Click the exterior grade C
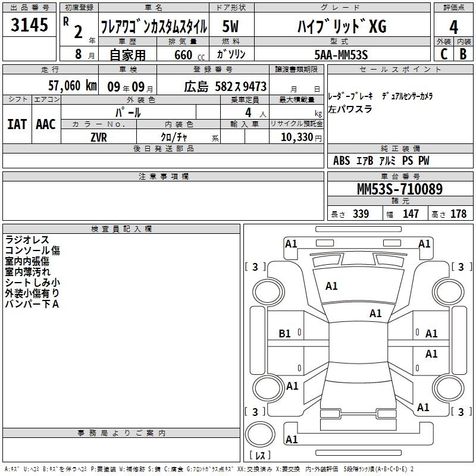 [443, 54]
